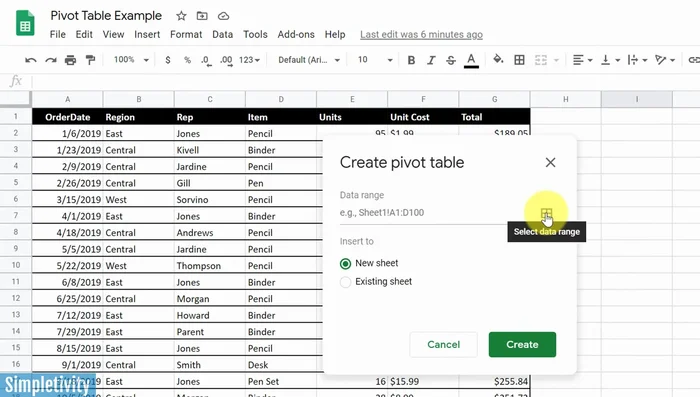Open the font family dropdown

pyautogui.click(x=309, y=60)
